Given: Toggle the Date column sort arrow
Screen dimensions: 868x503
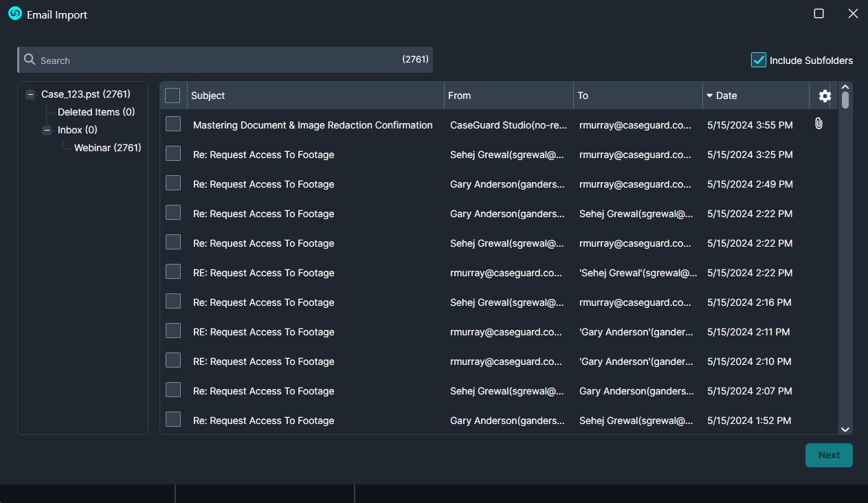Looking at the screenshot, I should (x=709, y=96).
